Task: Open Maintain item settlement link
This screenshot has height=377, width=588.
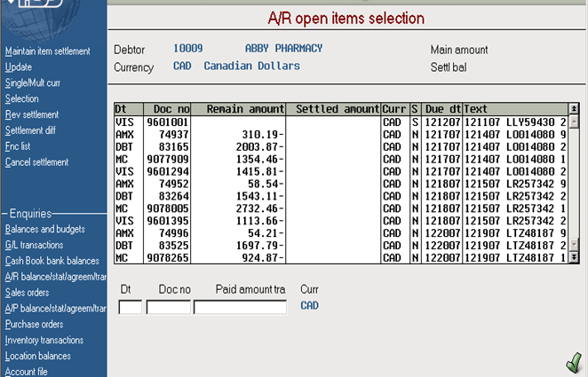Action: pyautogui.click(x=48, y=51)
